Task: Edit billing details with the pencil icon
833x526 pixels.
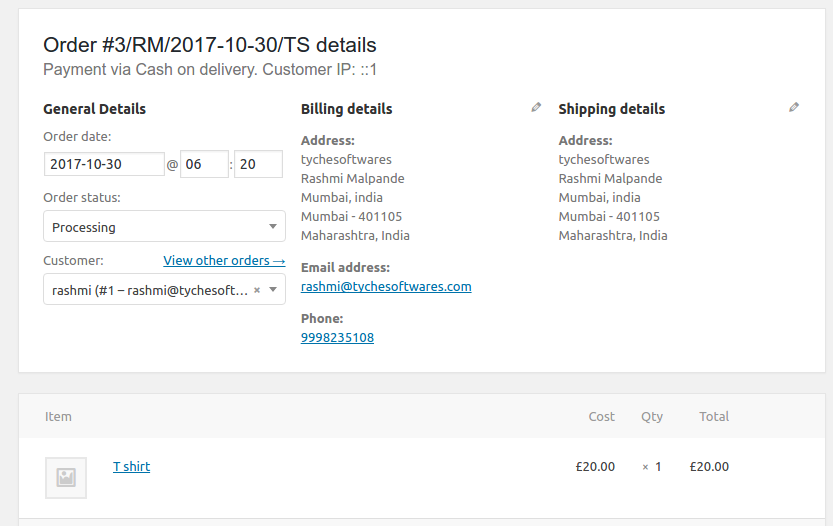Action: pos(536,107)
